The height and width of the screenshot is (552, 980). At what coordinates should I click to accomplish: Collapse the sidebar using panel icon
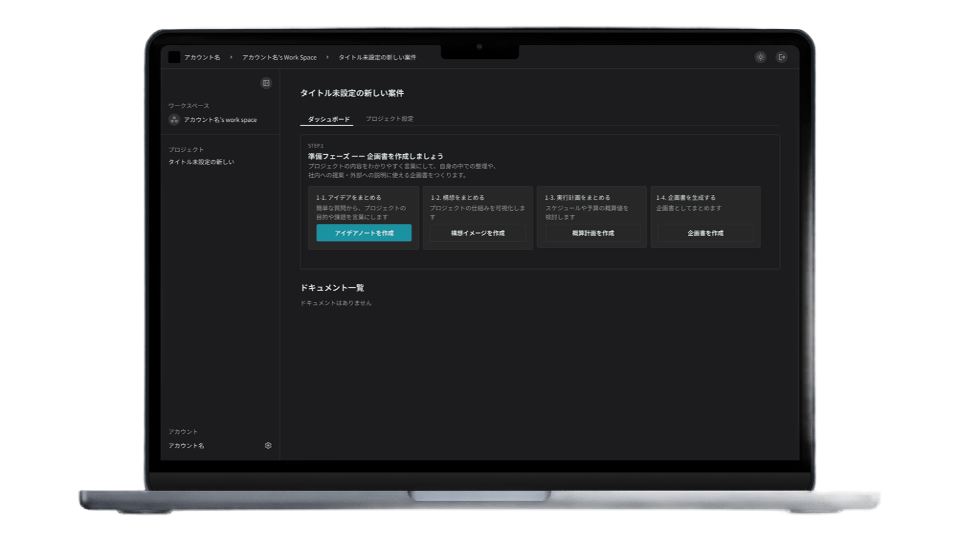coord(266,83)
